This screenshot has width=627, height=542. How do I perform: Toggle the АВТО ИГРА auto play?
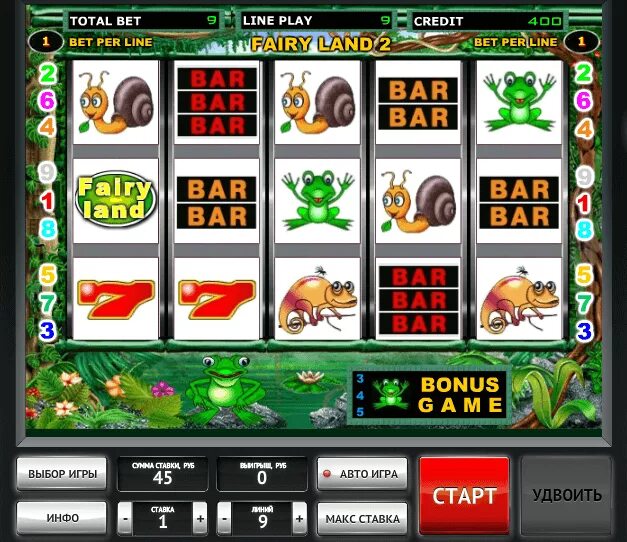[x=362, y=474]
